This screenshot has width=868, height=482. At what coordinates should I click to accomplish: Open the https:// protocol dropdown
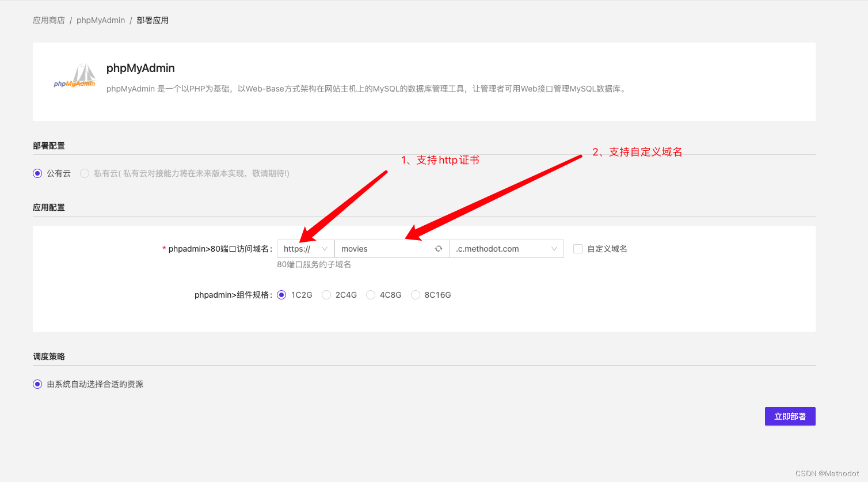coord(306,249)
